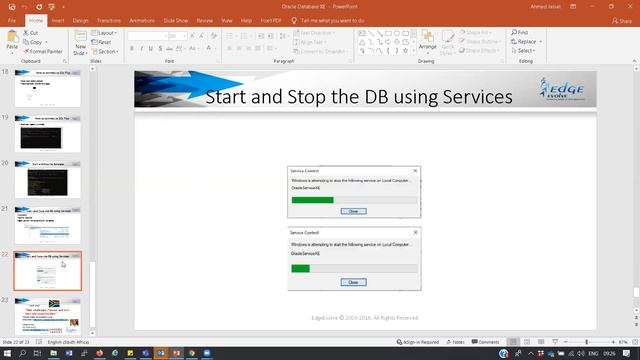Switch to the Slide Show tab

click(176, 20)
